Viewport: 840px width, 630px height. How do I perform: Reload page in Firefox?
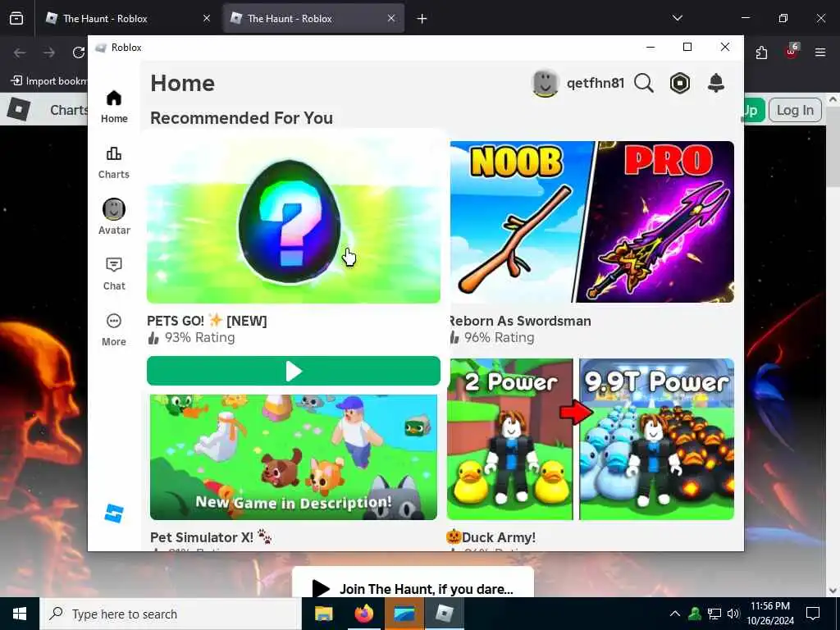click(79, 52)
